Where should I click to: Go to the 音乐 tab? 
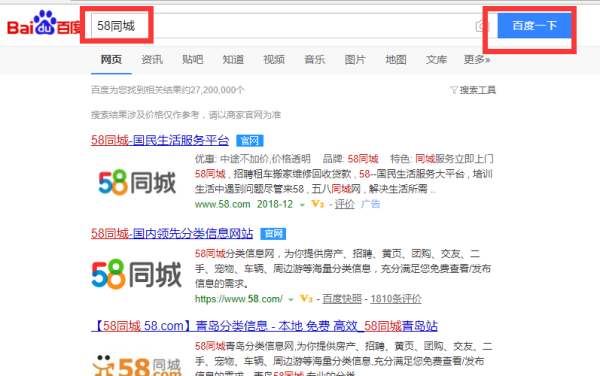coord(314,60)
